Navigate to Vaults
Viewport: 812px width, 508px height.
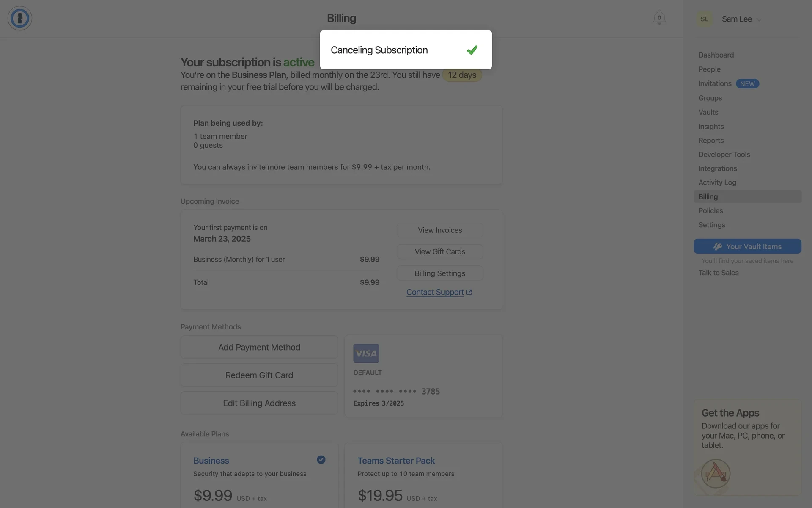pos(708,112)
